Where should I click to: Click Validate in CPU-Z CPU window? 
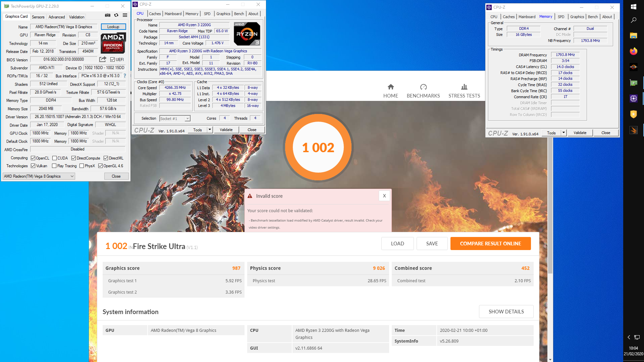[226, 130]
